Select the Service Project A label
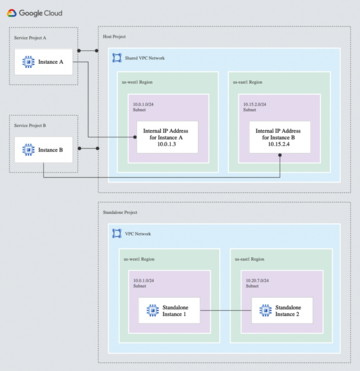The image size is (360, 371). (x=30, y=38)
